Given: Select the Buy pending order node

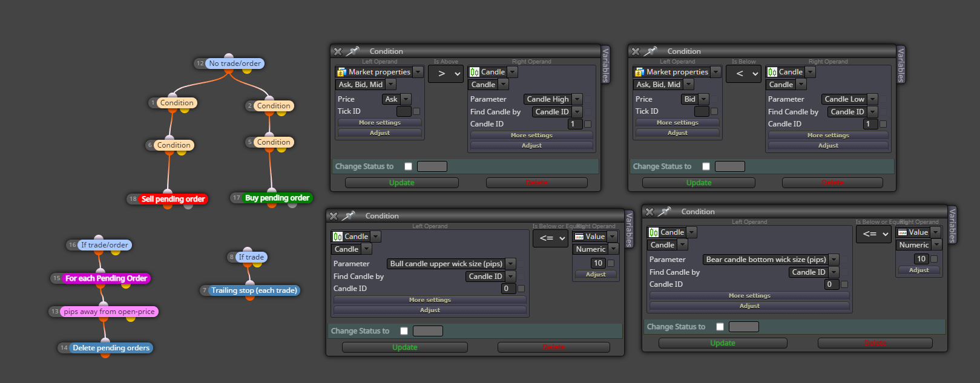Looking at the screenshot, I should coord(277,198).
